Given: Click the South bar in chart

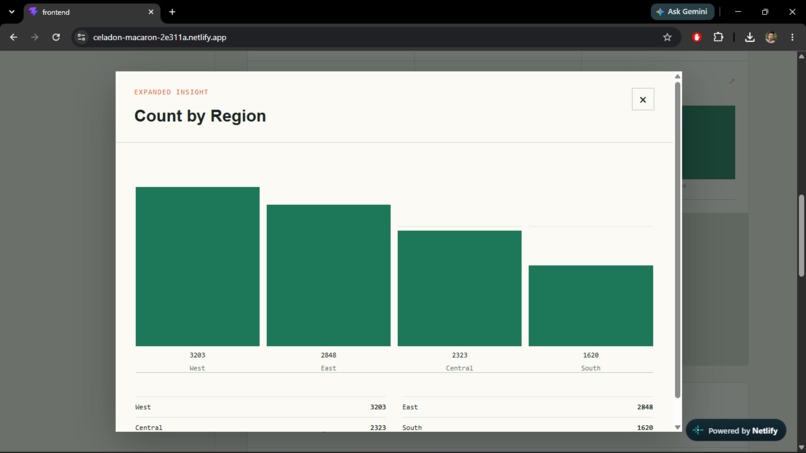Looking at the screenshot, I should [591, 305].
